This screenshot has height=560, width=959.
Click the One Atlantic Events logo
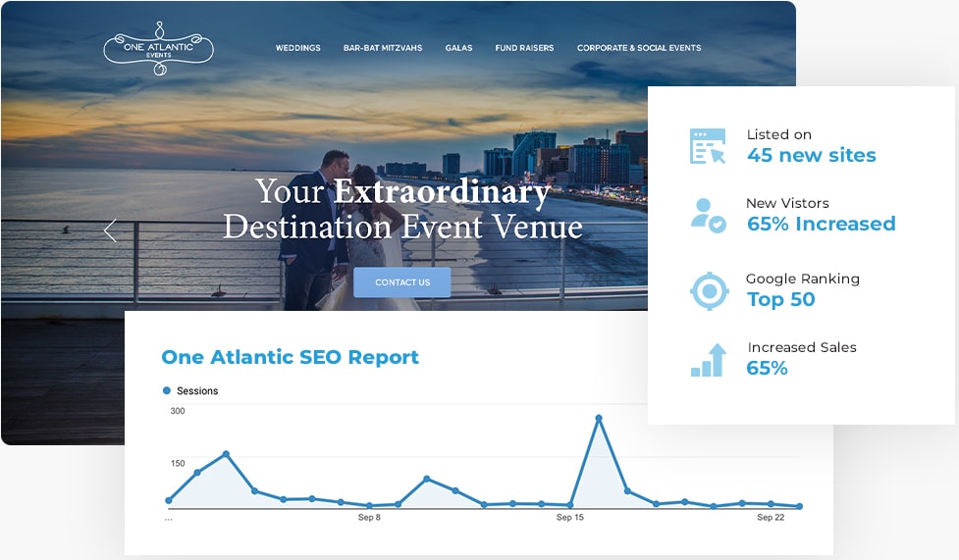[158, 48]
